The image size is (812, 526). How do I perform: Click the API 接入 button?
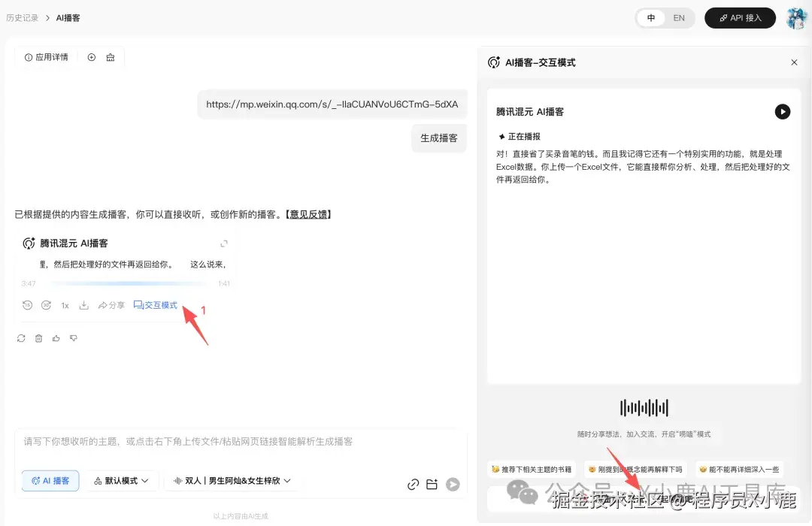tap(740, 18)
